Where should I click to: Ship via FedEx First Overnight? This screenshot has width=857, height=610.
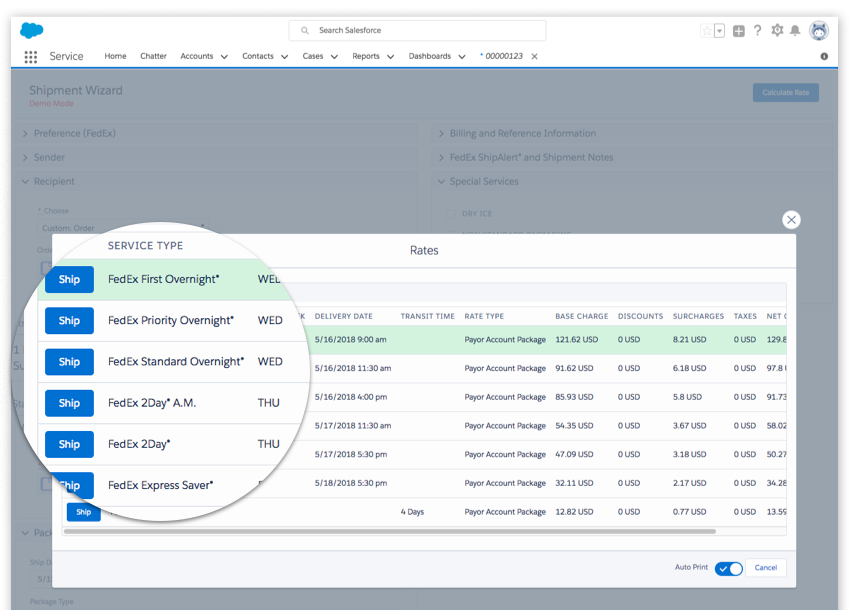(x=69, y=279)
